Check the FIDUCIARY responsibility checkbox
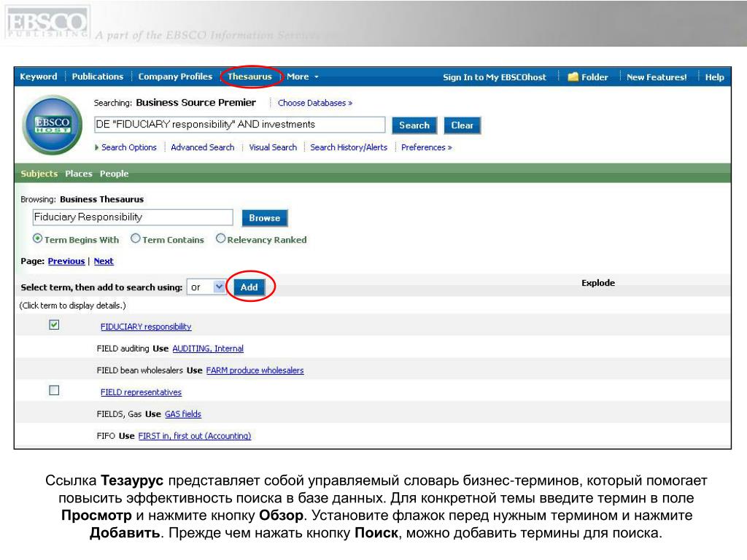Image resolution: width=747 pixels, height=560 pixels. [x=54, y=324]
